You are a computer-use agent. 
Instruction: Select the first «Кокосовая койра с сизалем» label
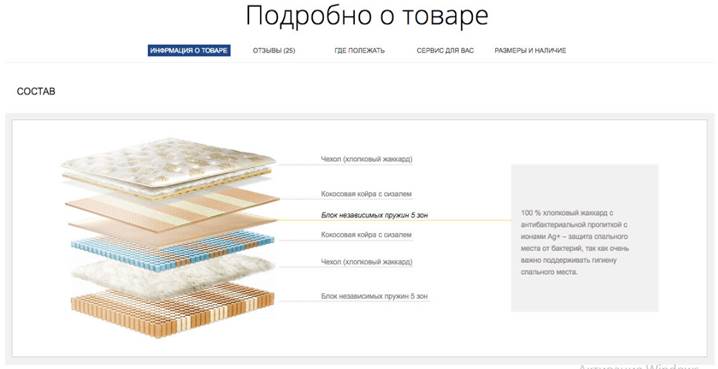pyautogui.click(x=366, y=194)
